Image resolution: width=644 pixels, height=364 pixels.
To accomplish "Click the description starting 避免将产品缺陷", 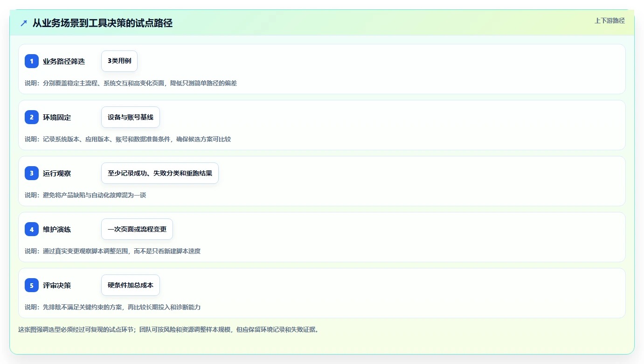I will (85, 195).
